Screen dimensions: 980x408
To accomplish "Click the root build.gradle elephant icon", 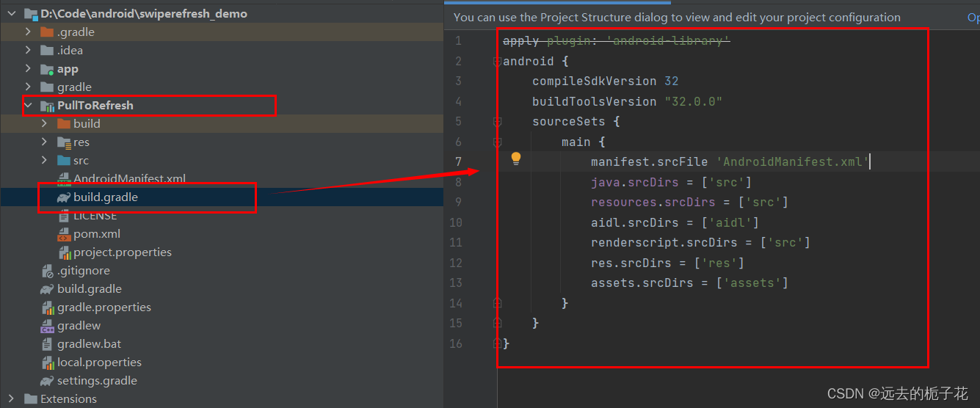I will pyautogui.click(x=47, y=288).
